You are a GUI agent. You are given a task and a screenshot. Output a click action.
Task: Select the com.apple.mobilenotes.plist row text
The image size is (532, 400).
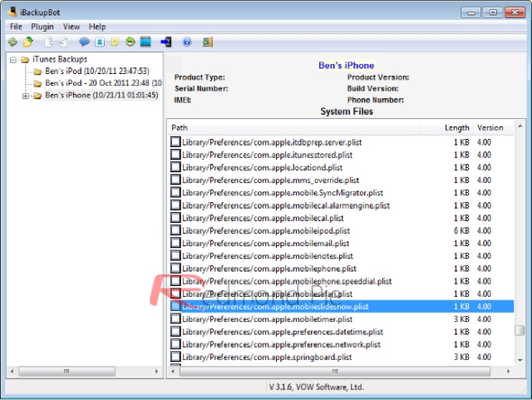(x=268, y=256)
